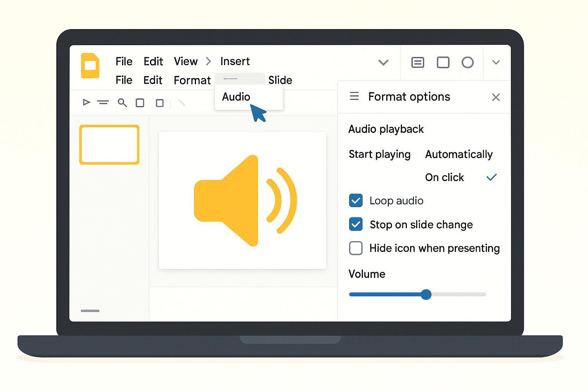Click the right-pointing chevron after View
Image resolution: width=588 pixels, height=392 pixels.
click(209, 61)
